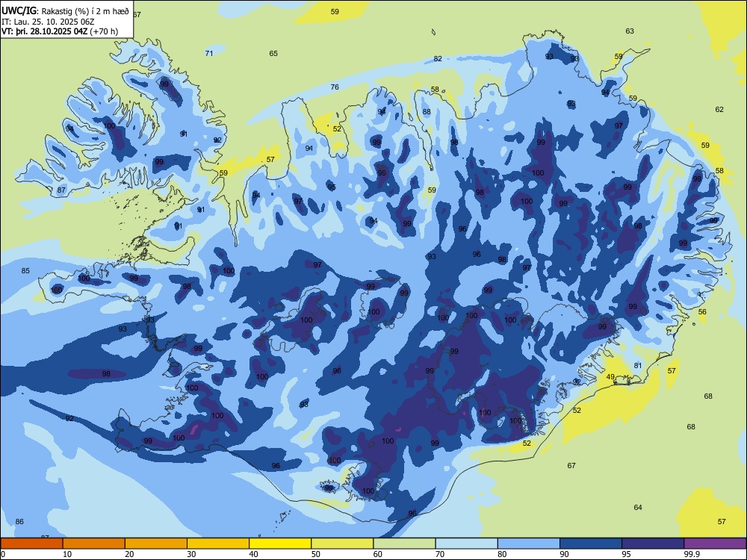Select the '90' legend scale label

click(564, 554)
